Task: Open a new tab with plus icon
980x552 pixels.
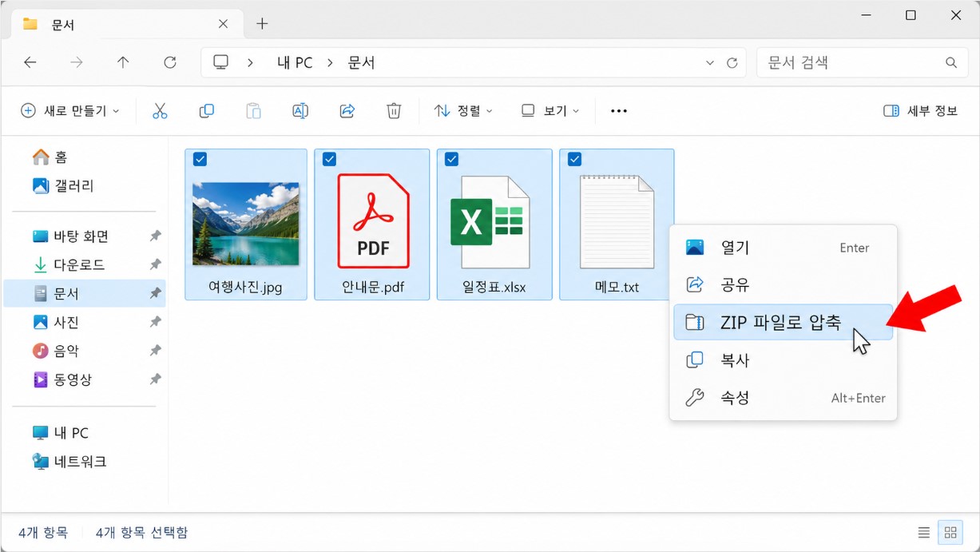Action: (262, 24)
